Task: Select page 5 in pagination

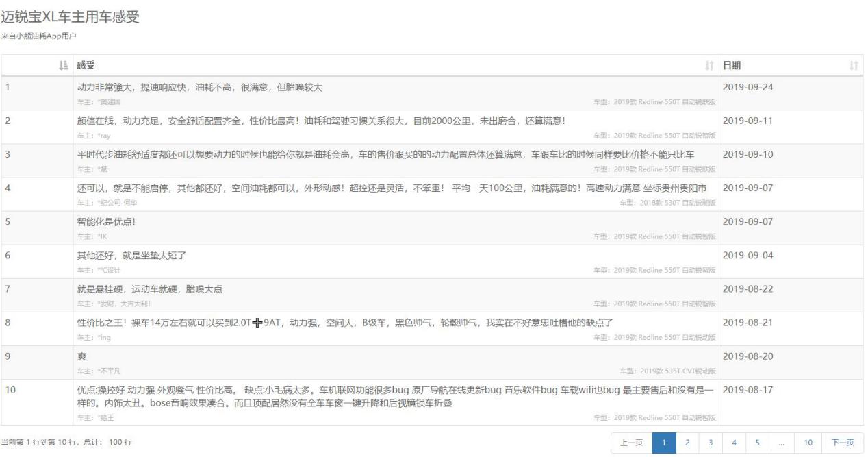Action: pos(757,442)
